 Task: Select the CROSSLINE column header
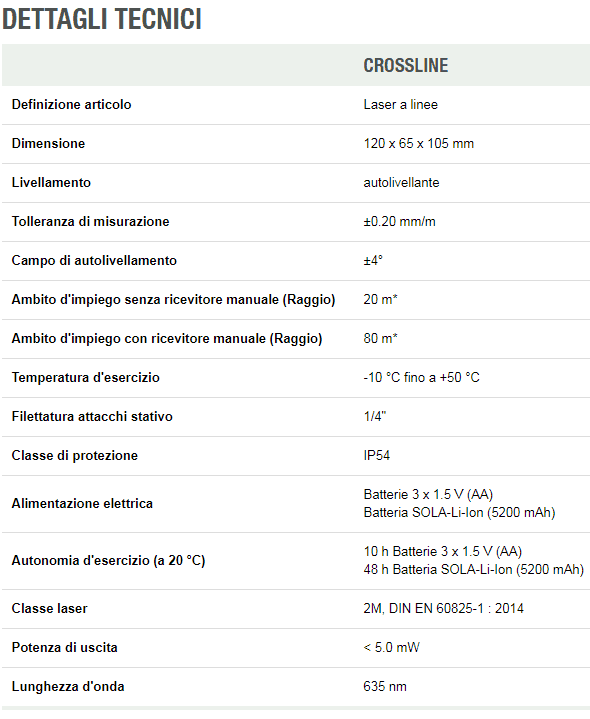(406, 66)
